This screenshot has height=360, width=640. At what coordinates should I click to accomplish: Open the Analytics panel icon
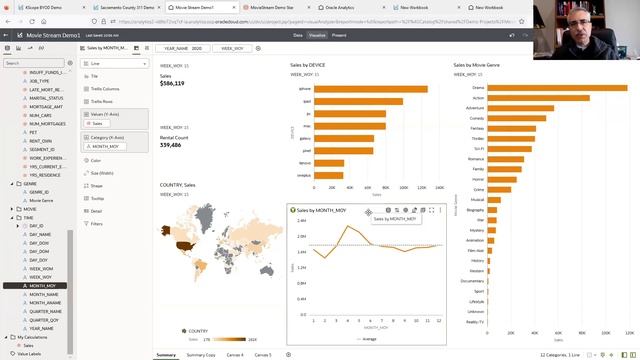(30, 48)
